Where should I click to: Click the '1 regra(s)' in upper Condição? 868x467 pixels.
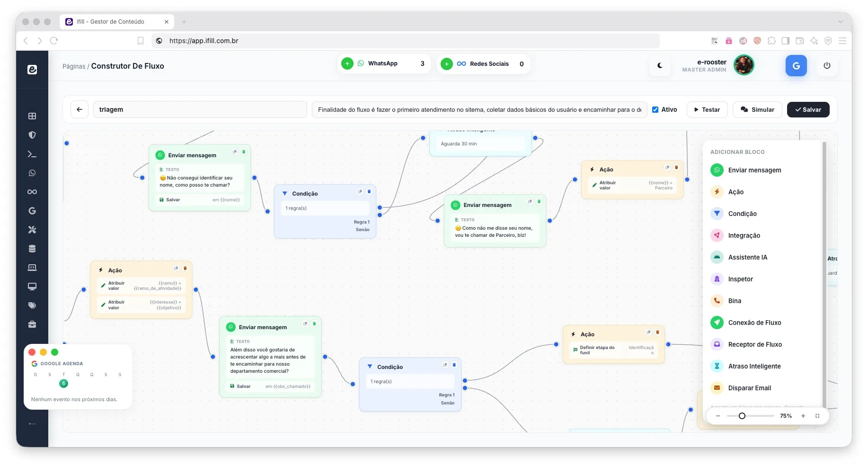coord(325,208)
